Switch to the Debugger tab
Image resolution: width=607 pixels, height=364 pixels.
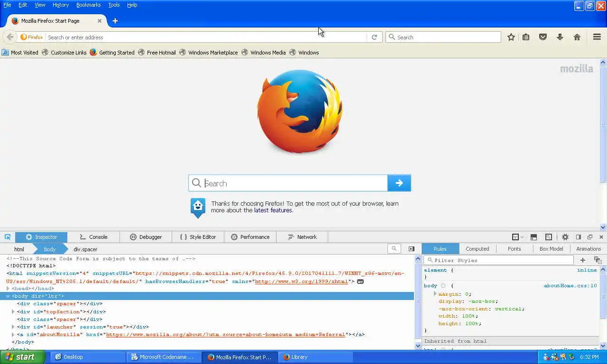tap(146, 237)
